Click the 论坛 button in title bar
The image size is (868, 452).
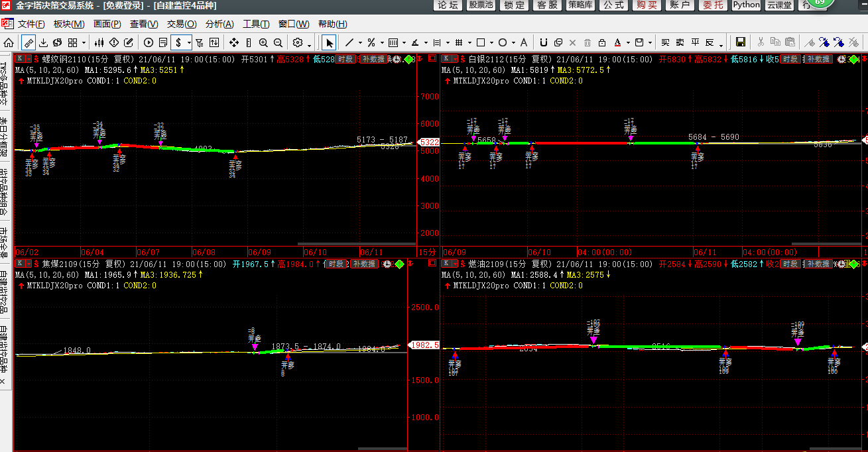[x=448, y=5]
